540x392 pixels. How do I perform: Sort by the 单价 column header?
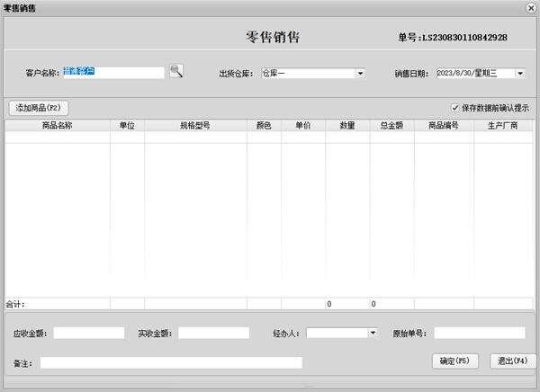tap(302, 126)
